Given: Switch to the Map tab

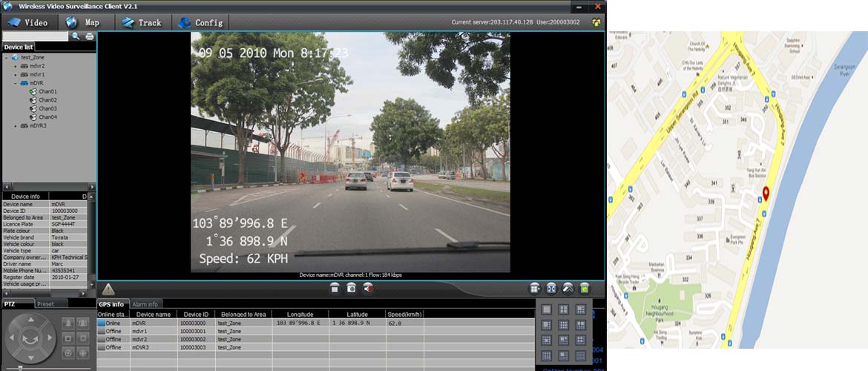Looking at the screenshot, I should [x=82, y=22].
